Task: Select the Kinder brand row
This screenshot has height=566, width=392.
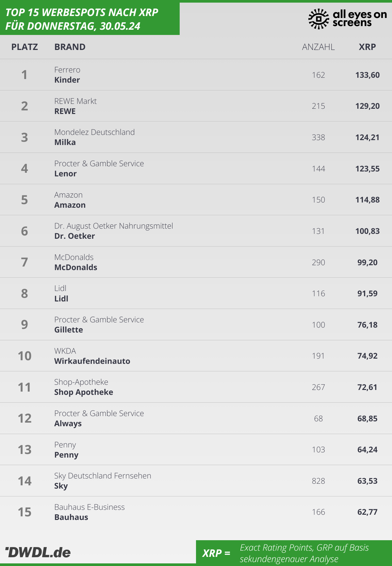Action: pos(67,80)
